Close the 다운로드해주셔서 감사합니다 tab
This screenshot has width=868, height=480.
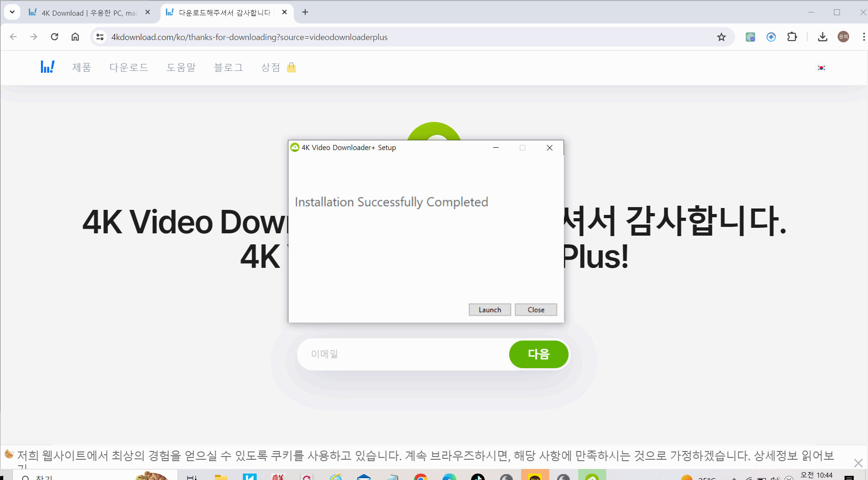[284, 12]
